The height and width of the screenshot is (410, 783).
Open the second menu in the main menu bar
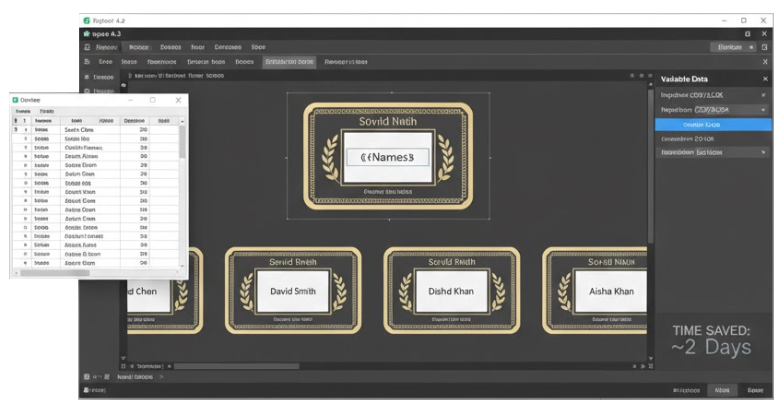(139, 47)
